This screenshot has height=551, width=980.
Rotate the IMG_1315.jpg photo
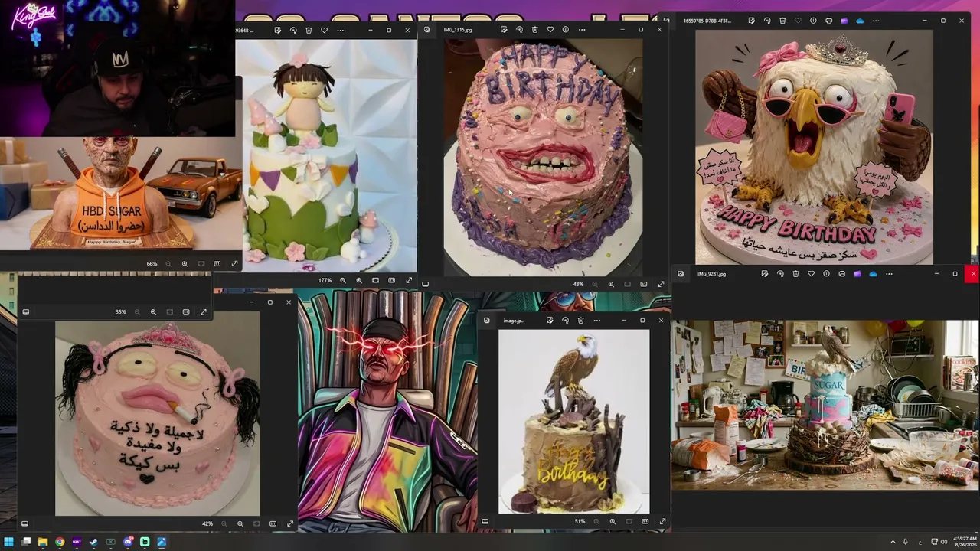pos(519,30)
